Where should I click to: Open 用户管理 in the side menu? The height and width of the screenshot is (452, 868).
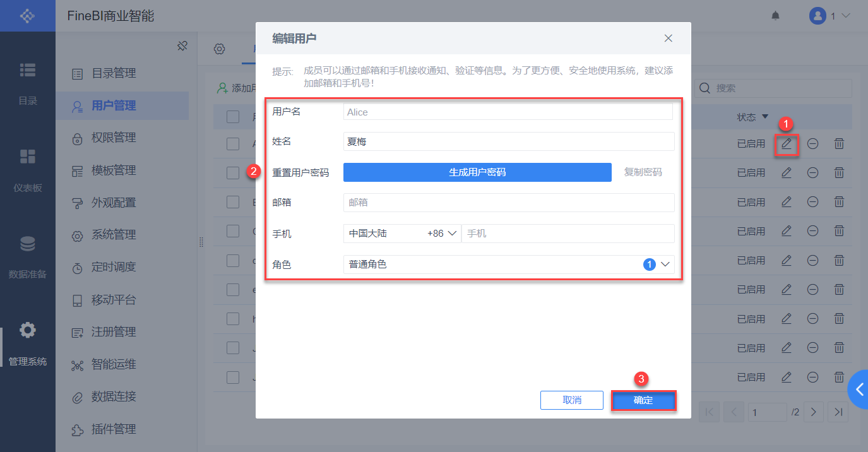(x=122, y=106)
